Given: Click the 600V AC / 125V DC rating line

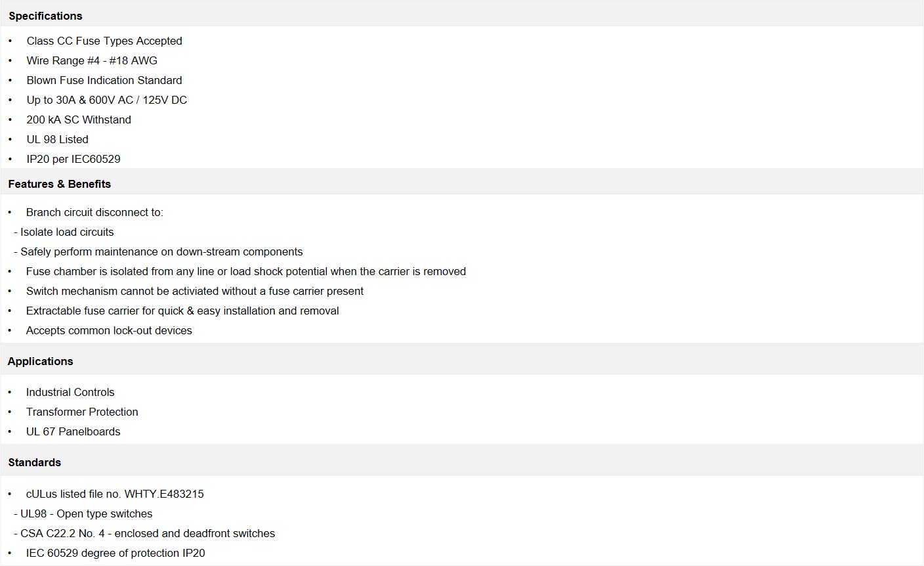Looking at the screenshot, I should (107, 100).
